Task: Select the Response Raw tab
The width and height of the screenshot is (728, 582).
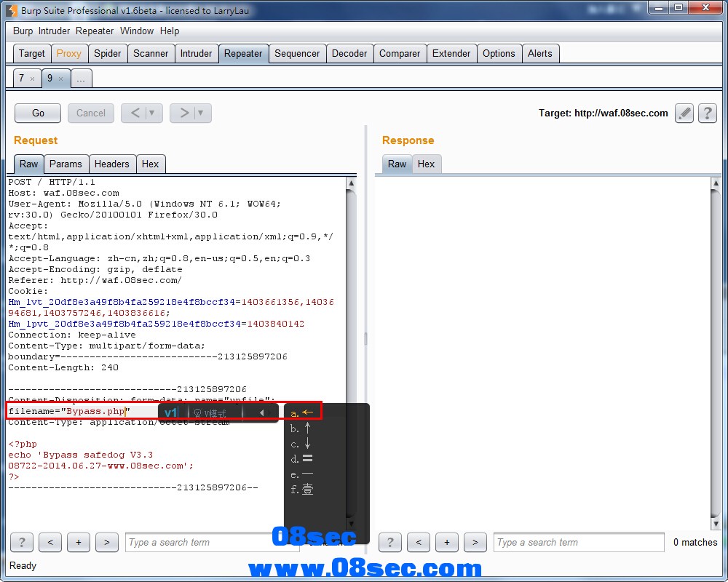Action: click(397, 164)
